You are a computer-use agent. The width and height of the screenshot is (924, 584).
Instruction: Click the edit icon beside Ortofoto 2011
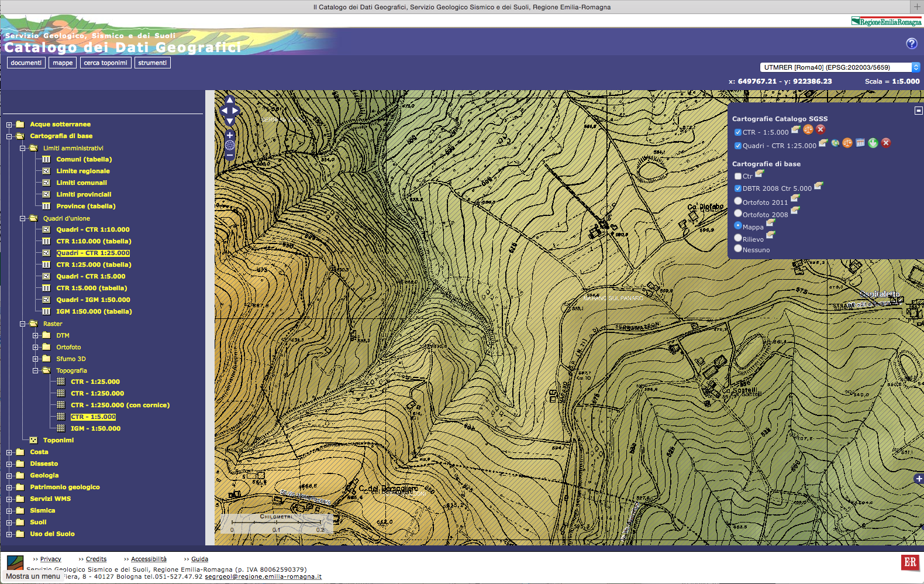795,198
